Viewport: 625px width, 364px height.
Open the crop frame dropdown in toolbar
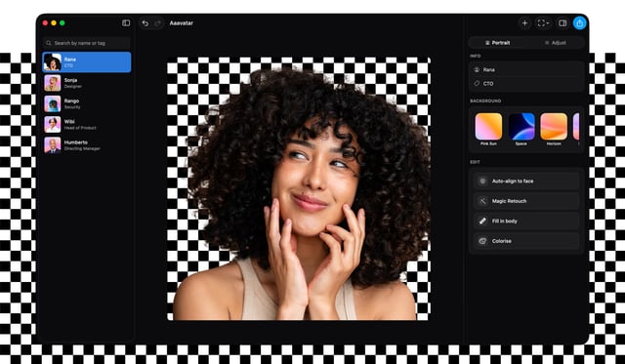pos(543,23)
